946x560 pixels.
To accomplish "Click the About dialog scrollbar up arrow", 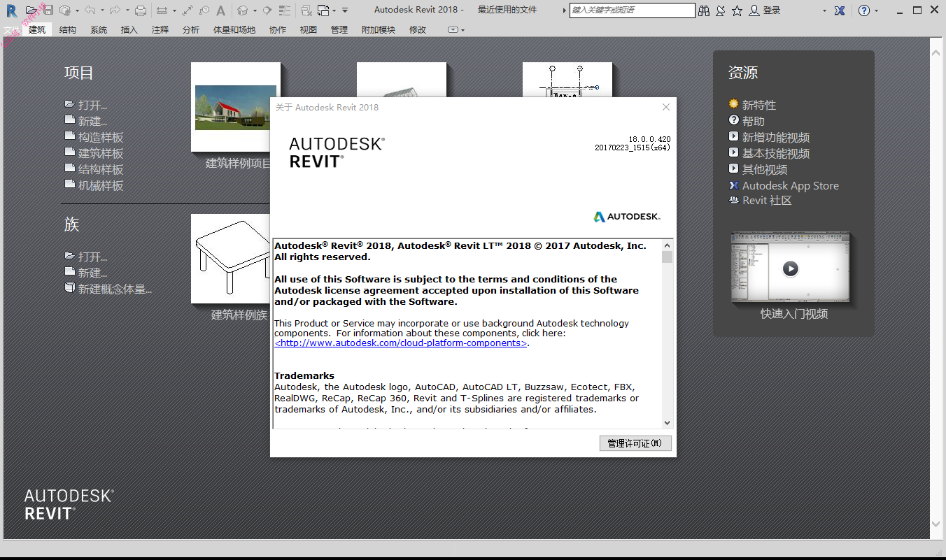I will click(667, 245).
